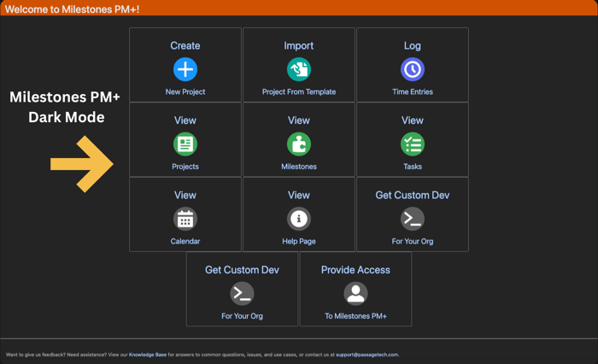Image resolution: width=598 pixels, height=364 pixels.
Task: Click the support@passagetech.com email link
Action: point(366,355)
